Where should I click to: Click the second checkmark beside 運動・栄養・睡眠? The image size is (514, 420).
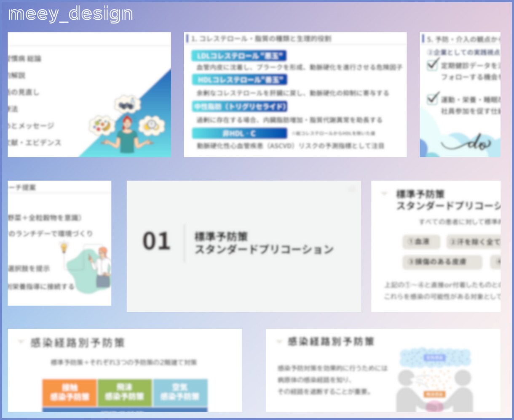point(432,98)
